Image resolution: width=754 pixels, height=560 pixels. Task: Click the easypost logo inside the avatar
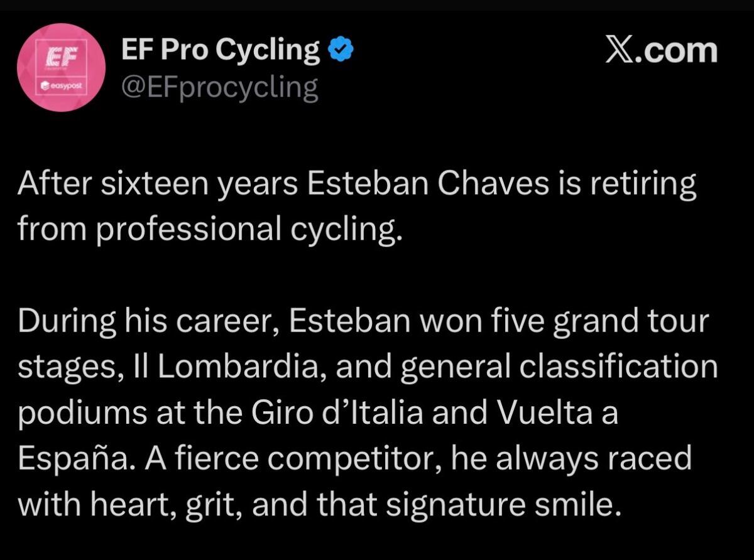[x=61, y=83]
